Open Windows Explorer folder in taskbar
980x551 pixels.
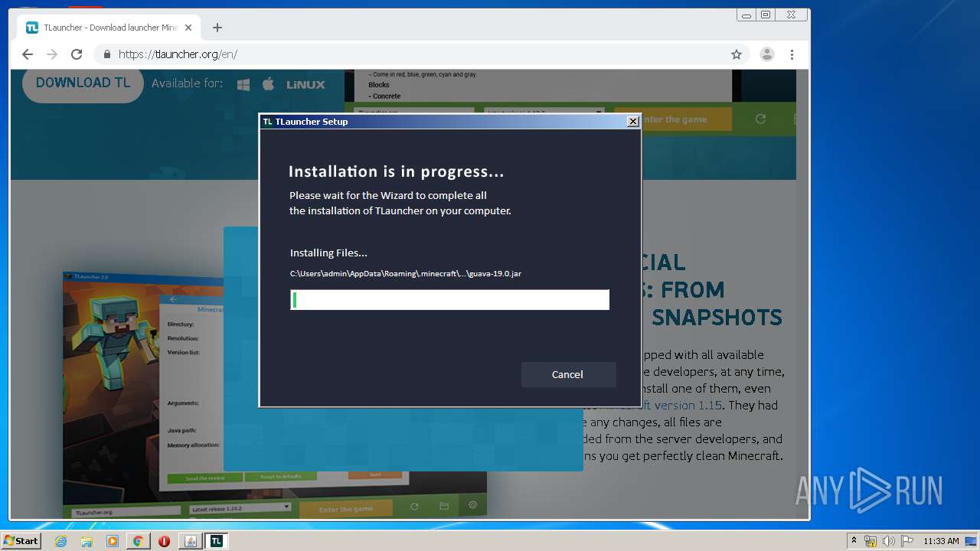pos(87,541)
